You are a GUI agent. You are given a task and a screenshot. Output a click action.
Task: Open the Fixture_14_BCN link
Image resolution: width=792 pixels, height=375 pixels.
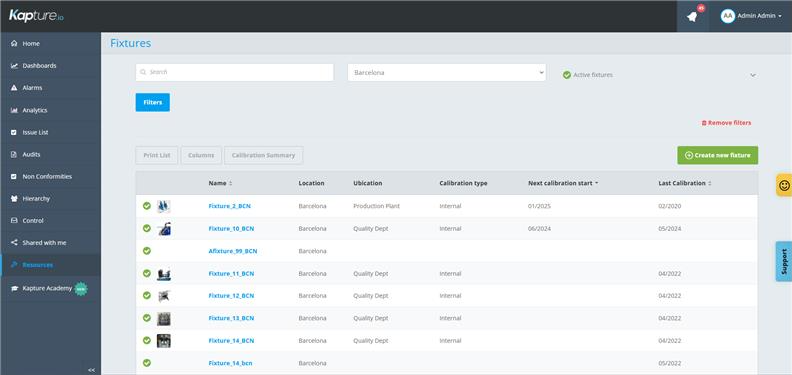(231, 341)
